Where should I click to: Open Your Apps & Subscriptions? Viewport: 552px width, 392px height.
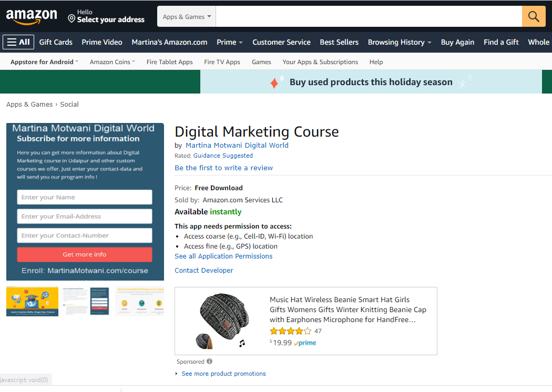320,61
